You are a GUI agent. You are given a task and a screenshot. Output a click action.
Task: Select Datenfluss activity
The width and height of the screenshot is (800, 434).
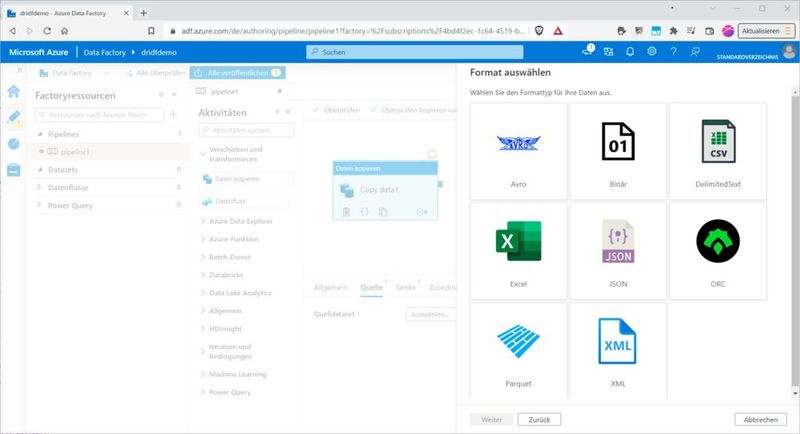(x=246, y=201)
